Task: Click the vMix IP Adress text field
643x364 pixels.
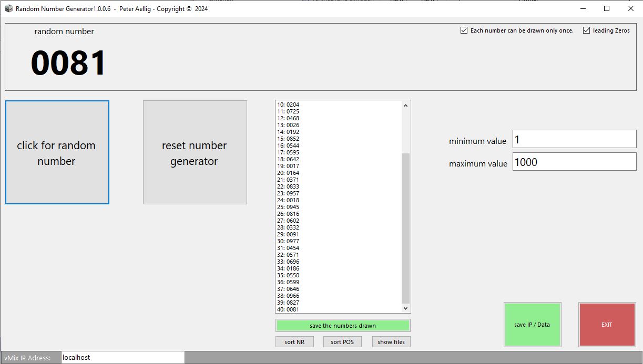Action: click(123, 357)
